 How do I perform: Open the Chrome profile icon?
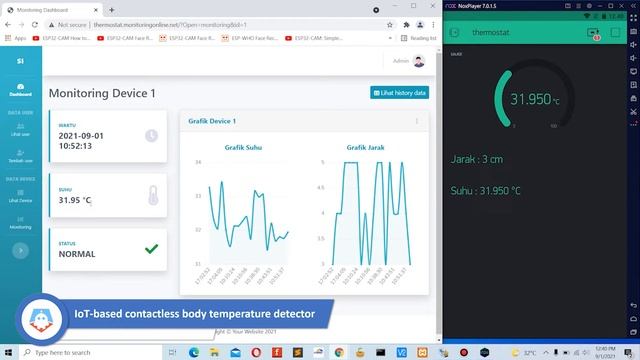coord(420,25)
